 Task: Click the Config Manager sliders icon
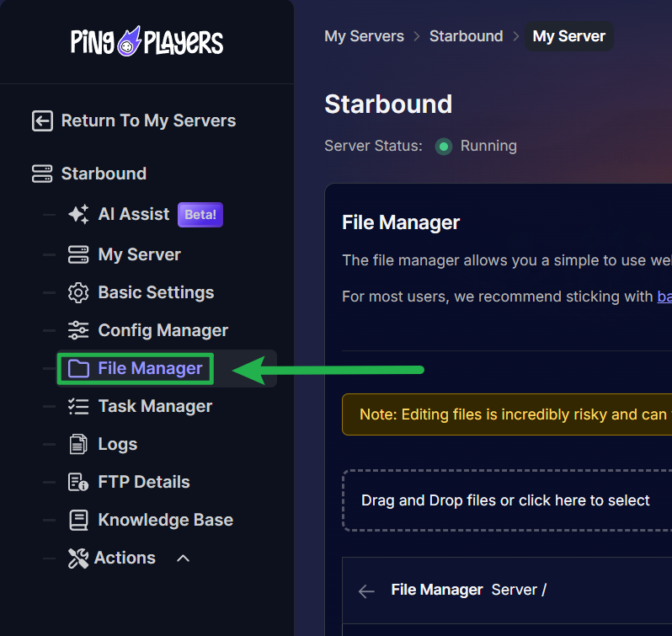78,330
